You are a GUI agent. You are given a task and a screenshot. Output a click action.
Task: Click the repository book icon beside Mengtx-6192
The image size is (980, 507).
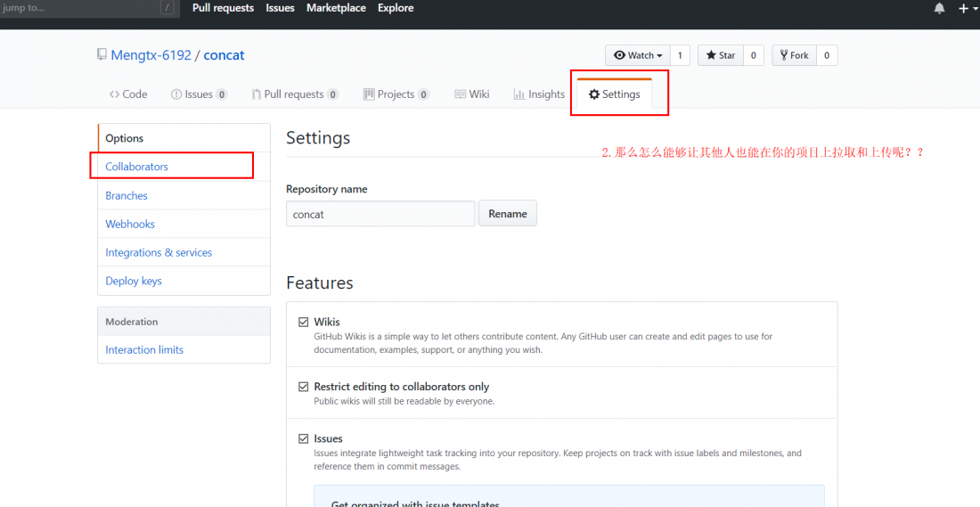point(102,55)
